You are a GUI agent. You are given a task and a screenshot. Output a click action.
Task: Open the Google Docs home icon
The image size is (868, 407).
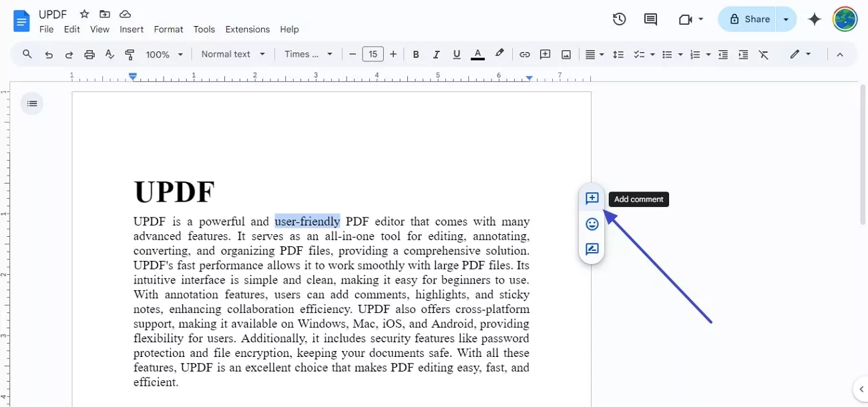point(22,21)
